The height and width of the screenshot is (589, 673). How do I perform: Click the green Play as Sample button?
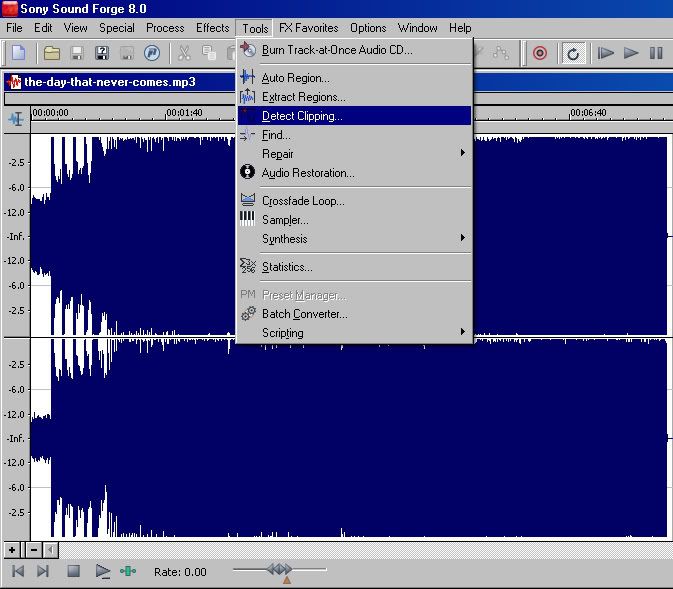point(128,571)
